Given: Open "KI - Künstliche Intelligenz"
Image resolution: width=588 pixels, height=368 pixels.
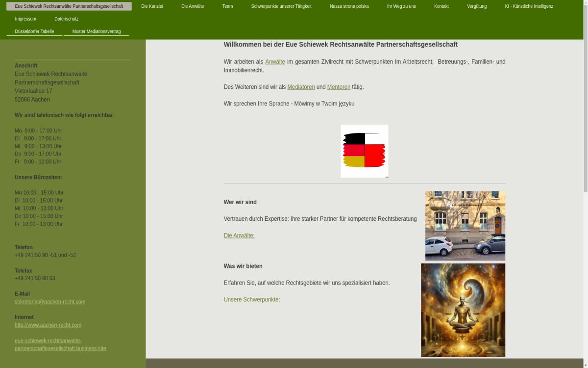Looking at the screenshot, I should [x=528, y=6].
